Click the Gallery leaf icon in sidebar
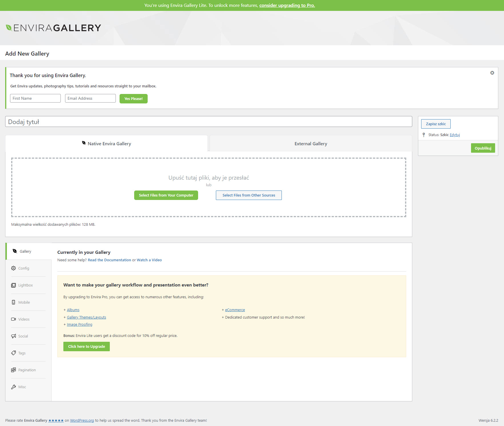This screenshot has width=504, height=426. tap(15, 251)
